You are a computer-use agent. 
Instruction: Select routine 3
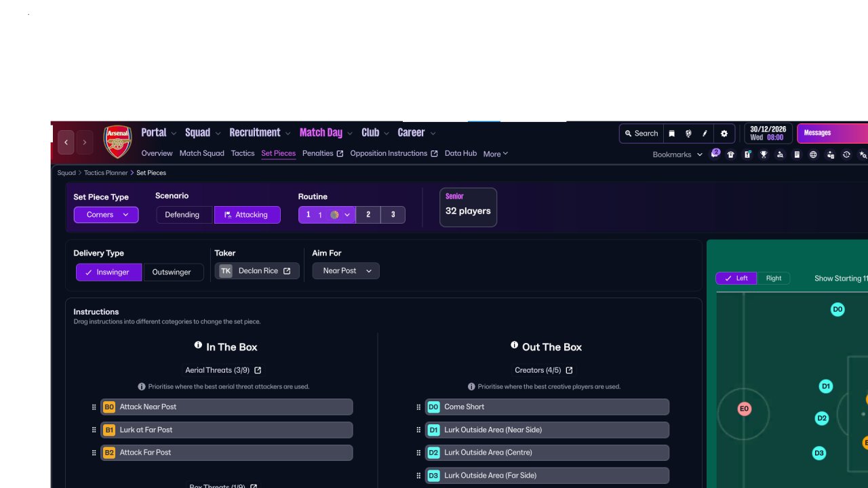coord(393,215)
